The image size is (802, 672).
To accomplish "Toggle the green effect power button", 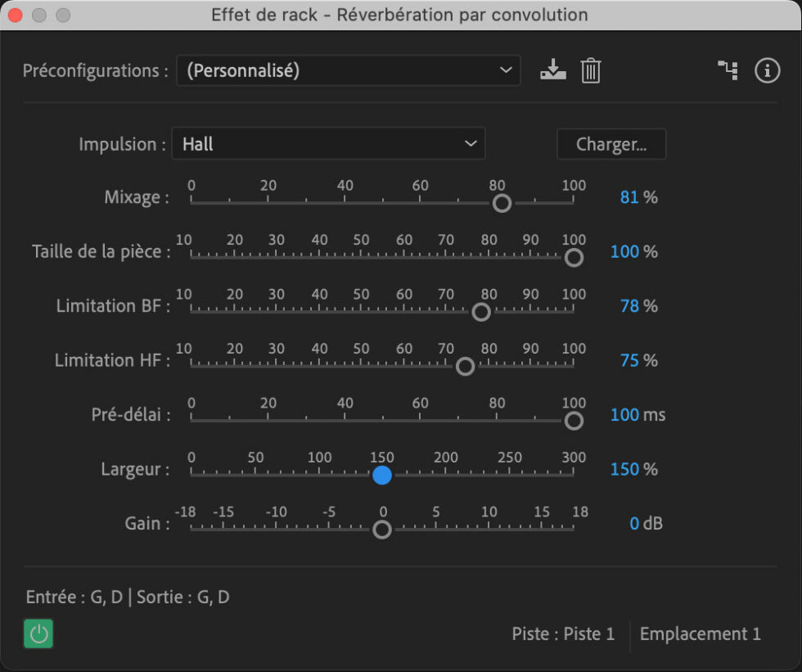I will point(38,634).
